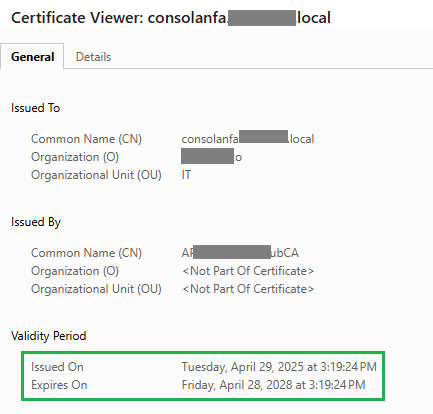Select the Issued By Common Name subCA value
This screenshot has height=414, width=433.
pos(240,253)
